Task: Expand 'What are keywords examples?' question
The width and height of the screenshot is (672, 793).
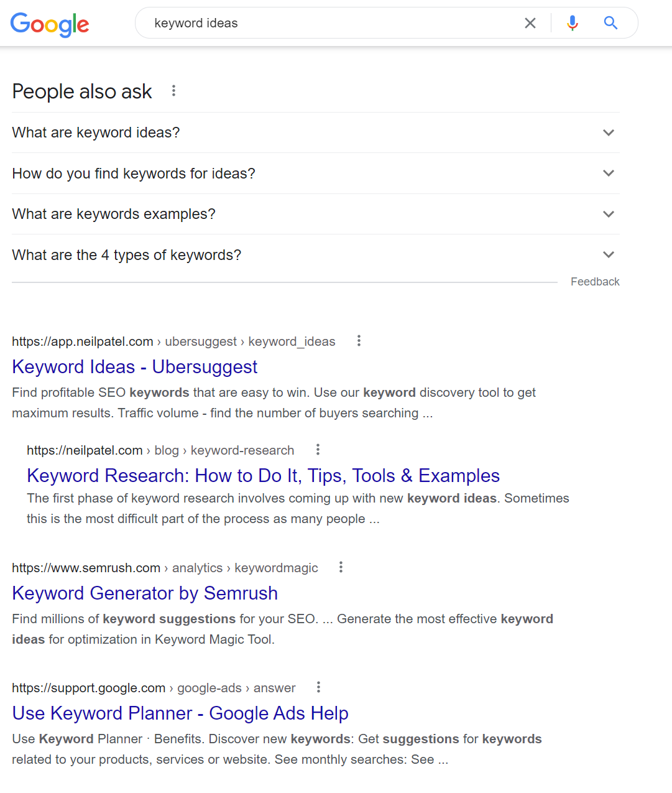Action: point(316,214)
